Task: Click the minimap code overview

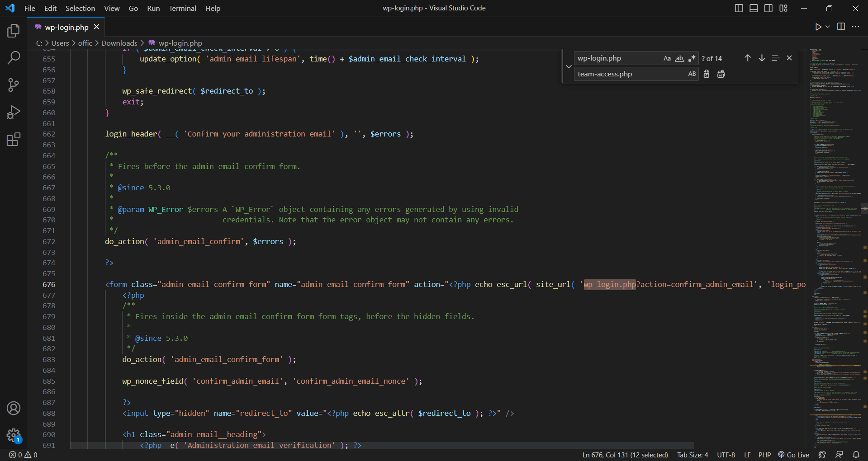Action: pyautogui.click(x=835, y=249)
